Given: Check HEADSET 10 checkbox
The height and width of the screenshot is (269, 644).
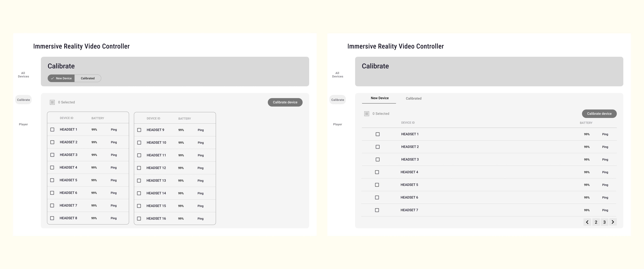Looking at the screenshot, I should coord(139,143).
